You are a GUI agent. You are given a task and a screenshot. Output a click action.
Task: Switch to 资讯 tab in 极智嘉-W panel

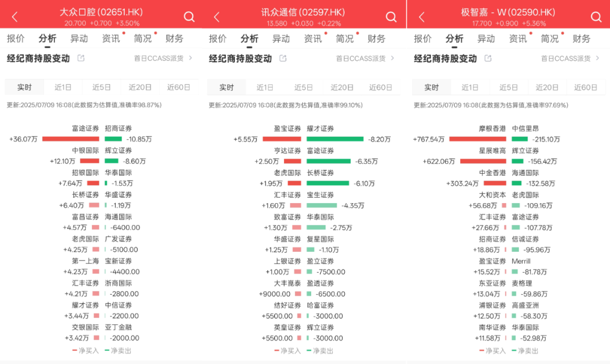(518, 38)
